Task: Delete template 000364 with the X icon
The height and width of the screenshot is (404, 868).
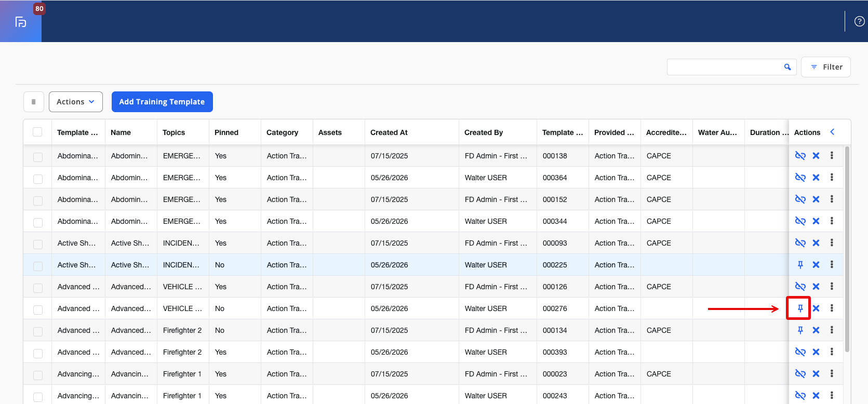Action: pos(816,178)
